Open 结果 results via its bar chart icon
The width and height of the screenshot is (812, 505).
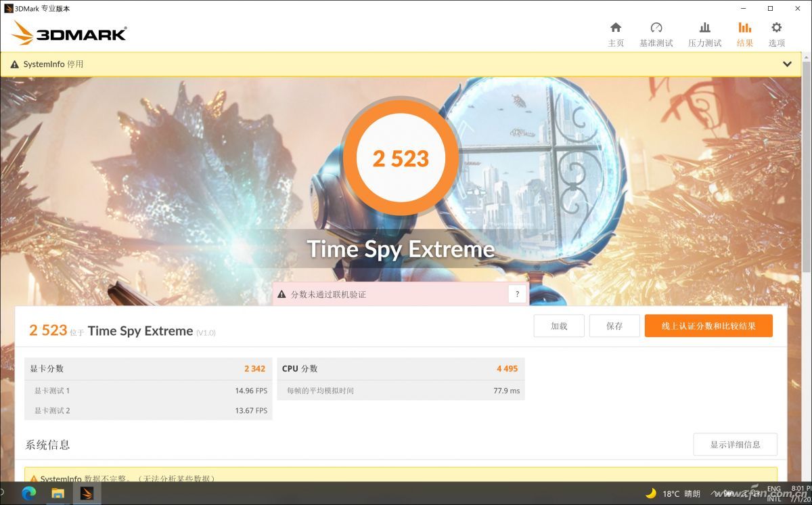point(744,28)
